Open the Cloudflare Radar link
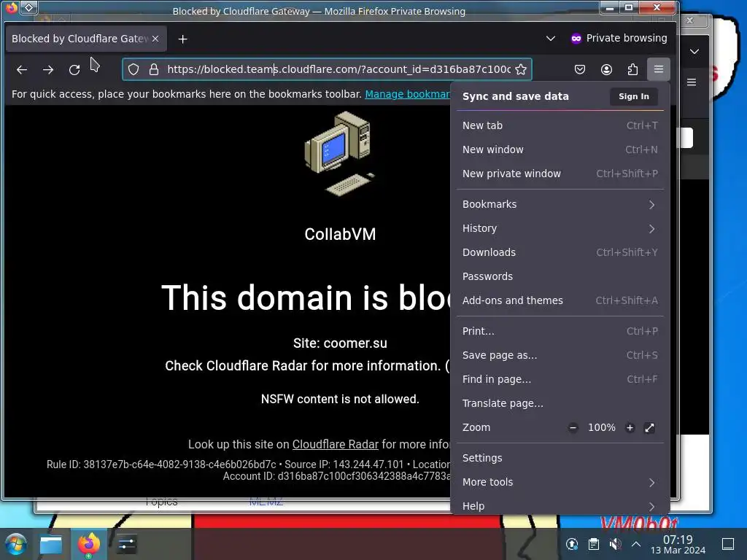Screen dimensions: 747x560 [x=336, y=444]
